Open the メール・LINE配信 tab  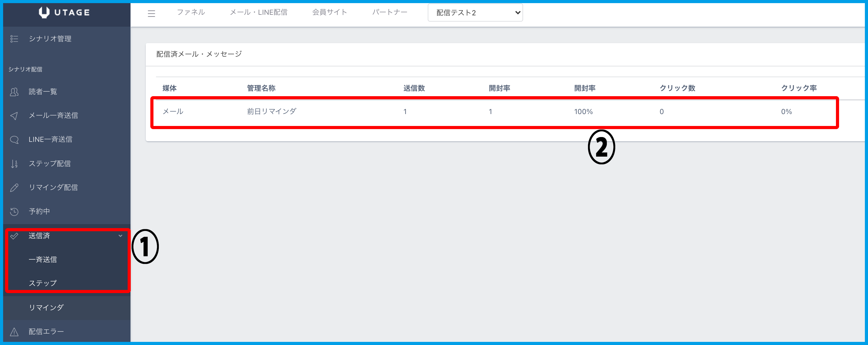(x=258, y=12)
